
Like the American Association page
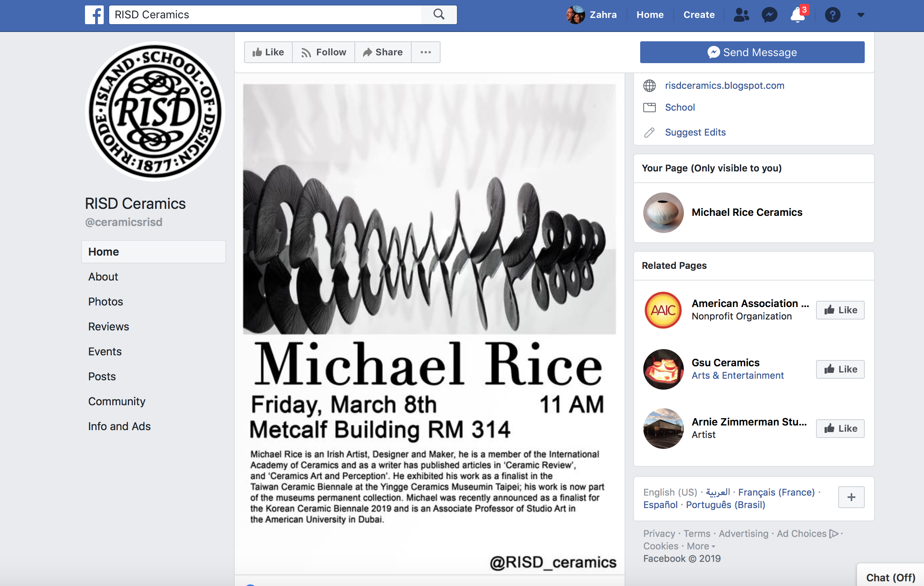(840, 310)
